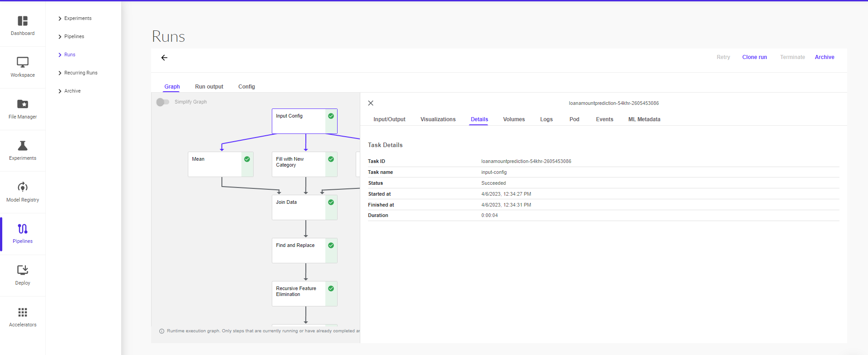
Task: Open the Volumes tab
Action: (x=514, y=119)
